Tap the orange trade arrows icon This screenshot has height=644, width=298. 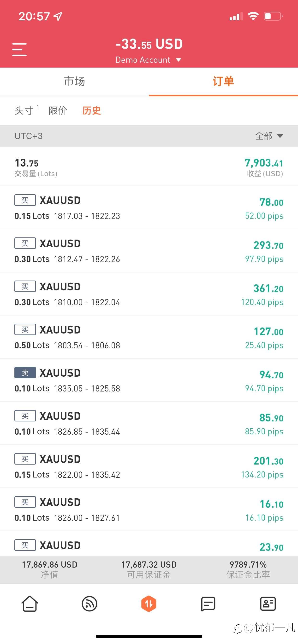(149, 604)
